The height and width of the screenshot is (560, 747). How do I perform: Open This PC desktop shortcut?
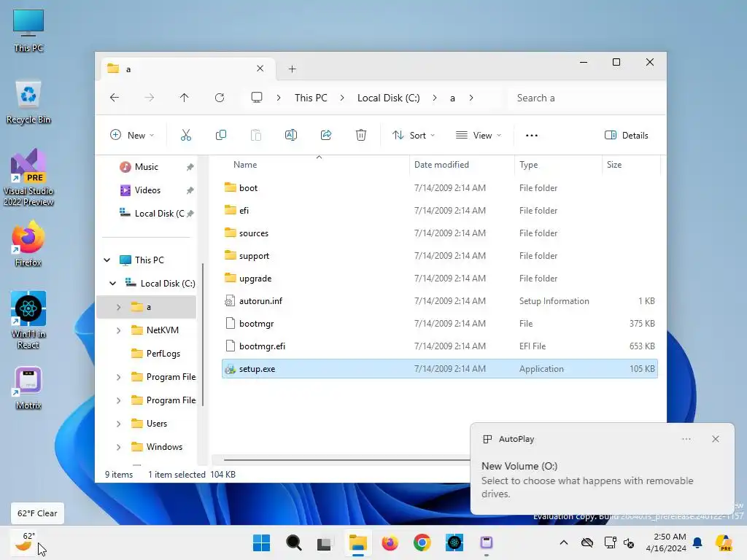[x=28, y=31]
